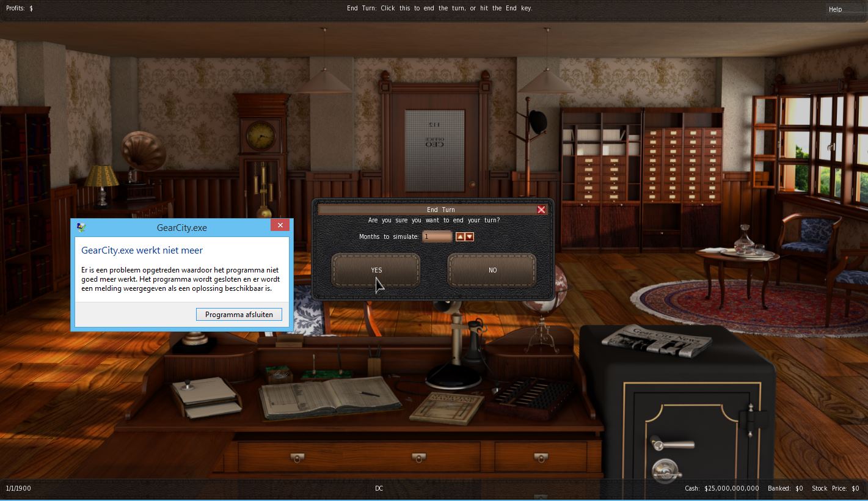Open the ledger book on the desk

click(x=329, y=397)
